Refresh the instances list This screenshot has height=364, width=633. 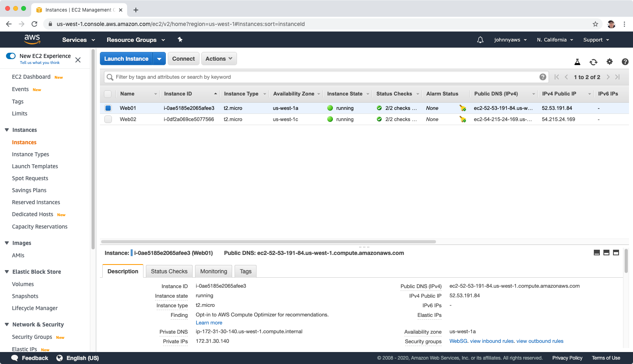point(593,62)
